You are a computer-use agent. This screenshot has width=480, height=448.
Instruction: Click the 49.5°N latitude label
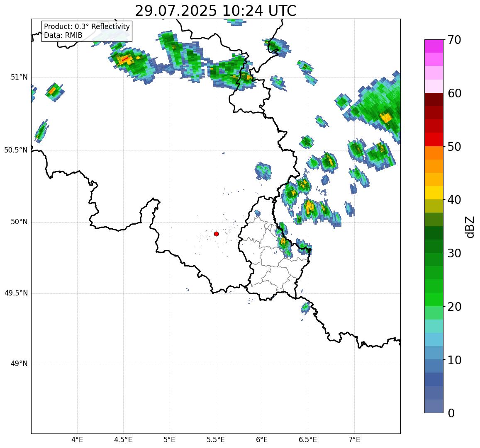tap(16, 293)
